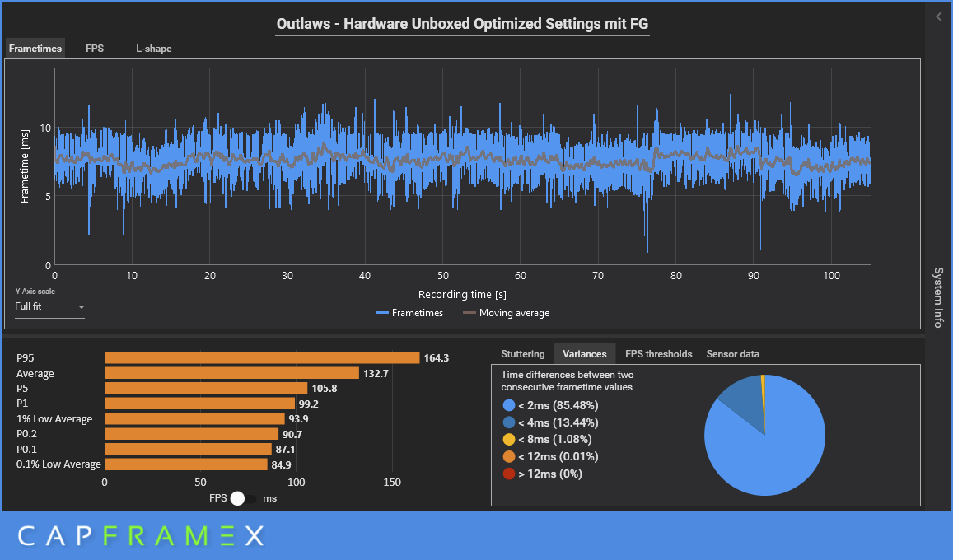Click the Average bar showing 132.7
The width and height of the screenshot is (953, 560).
[231, 373]
